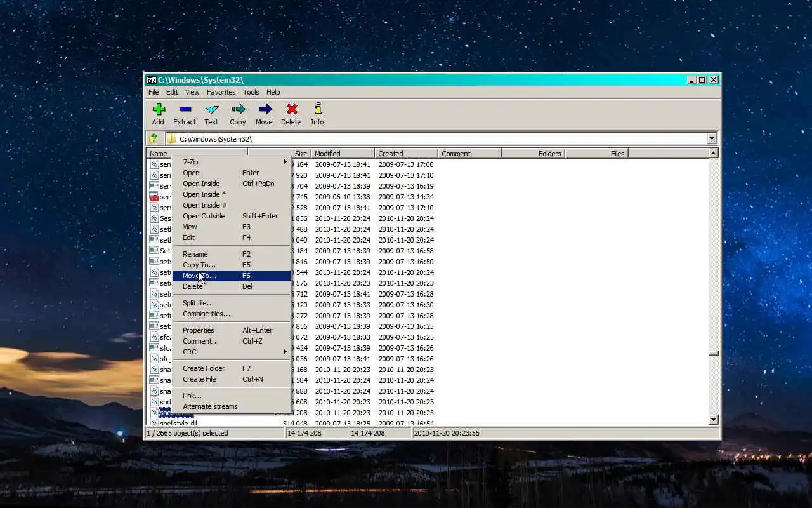The height and width of the screenshot is (508, 812).
Task: Choose Open Inside with Ctrl+PgDn shortcut
Action: coord(232,184)
